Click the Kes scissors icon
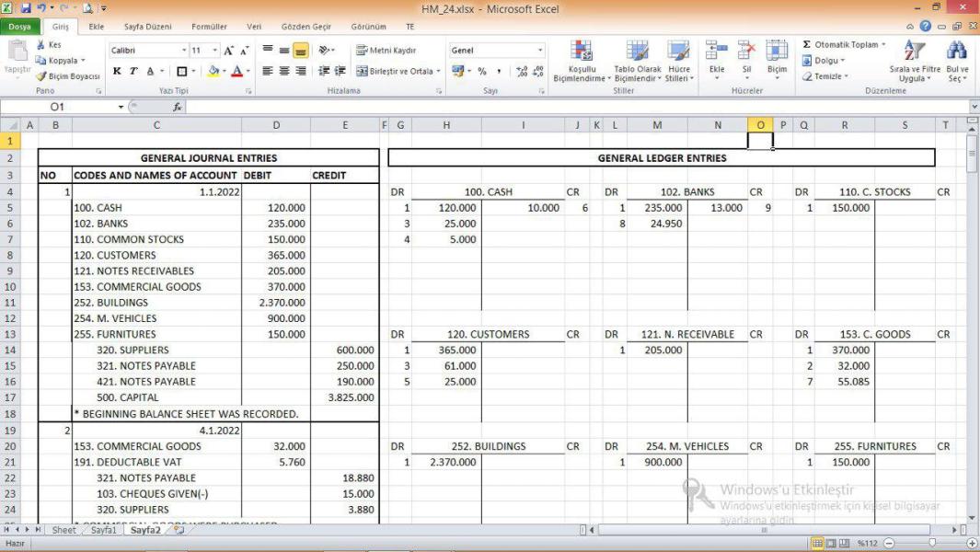 pos(41,45)
